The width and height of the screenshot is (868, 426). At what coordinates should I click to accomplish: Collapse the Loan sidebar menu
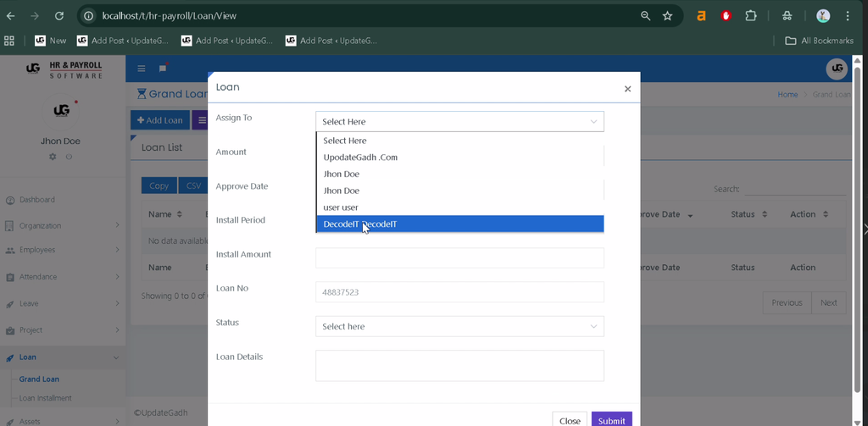tap(63, 357)
